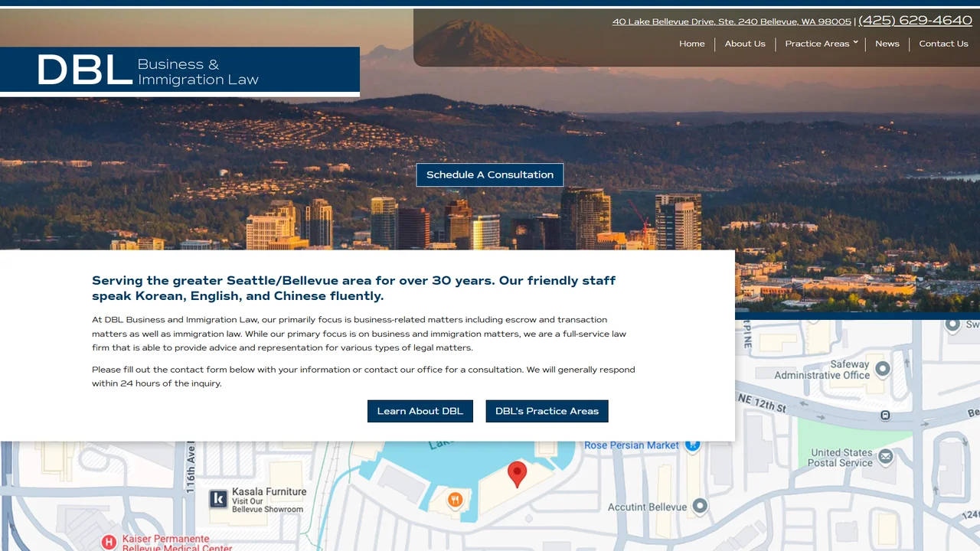Screen dimensions: 980x551
Task: Click Schedule A Consultation button
Action: tap(490, 174)
